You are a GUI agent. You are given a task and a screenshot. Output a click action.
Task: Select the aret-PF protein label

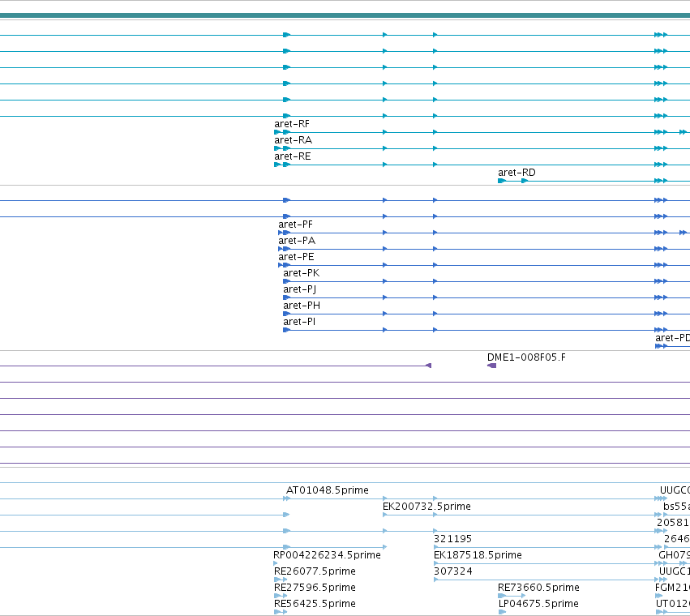click(x=296, y=225)
